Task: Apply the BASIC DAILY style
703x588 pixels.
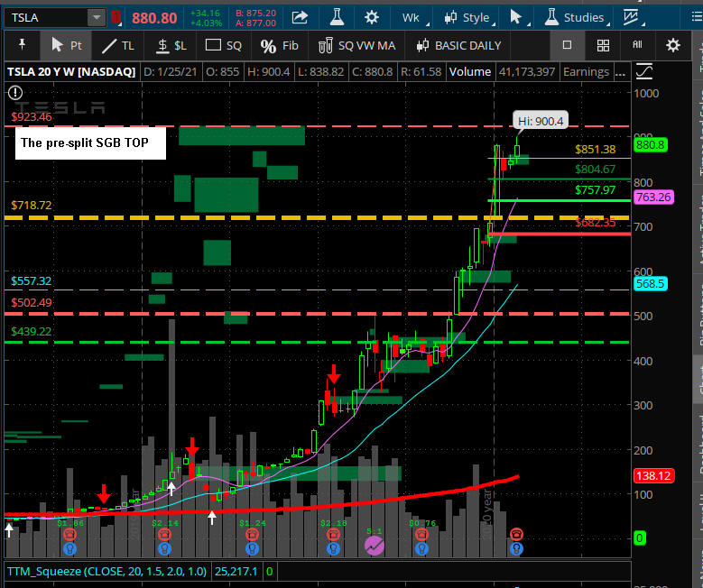Action: [x=458, y=45]
